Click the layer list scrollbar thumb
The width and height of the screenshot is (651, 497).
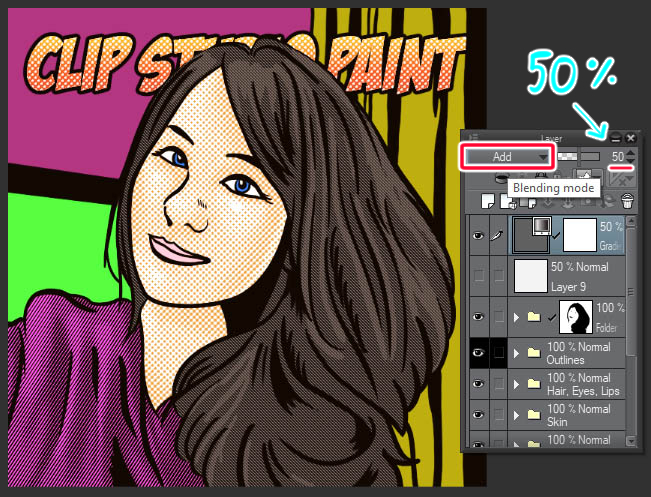pos(631,291)
